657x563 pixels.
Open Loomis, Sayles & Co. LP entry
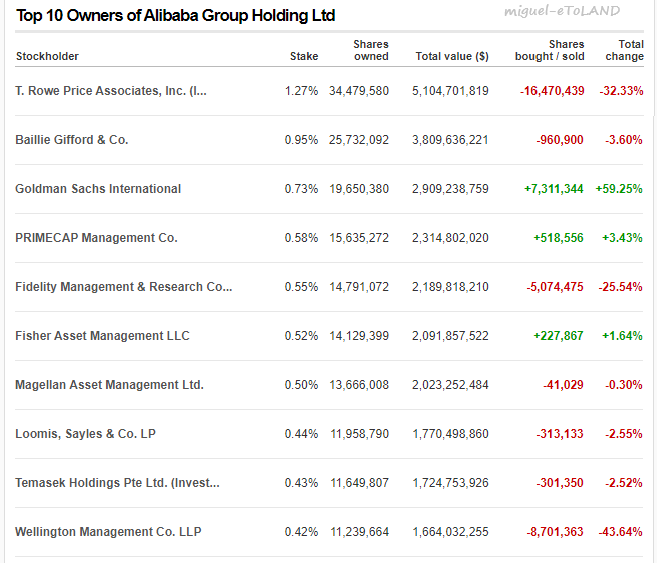(x=85, y=434)
